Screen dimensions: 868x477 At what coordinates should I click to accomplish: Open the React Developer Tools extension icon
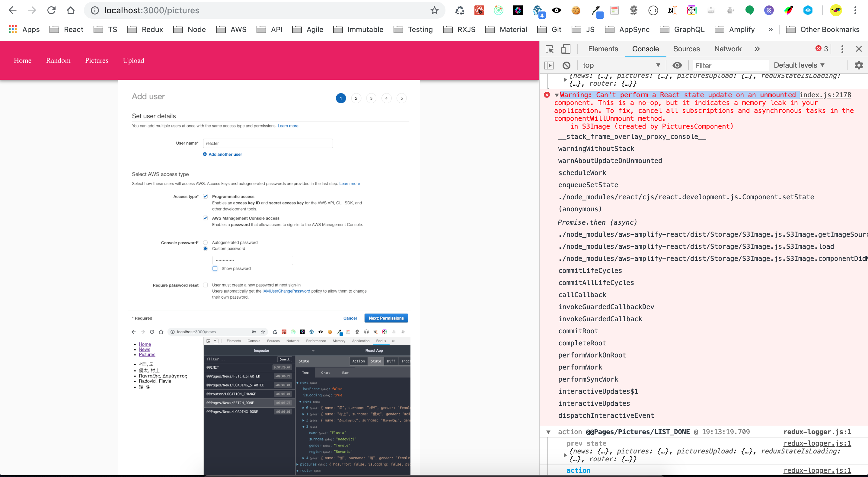point(479,11)
